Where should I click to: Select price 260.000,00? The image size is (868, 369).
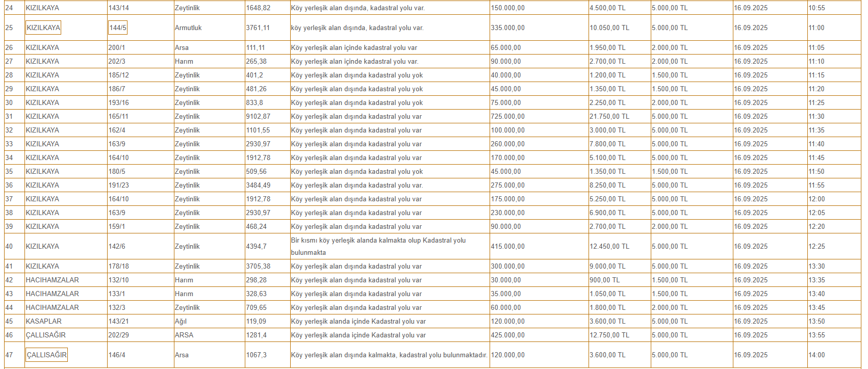(507, 144)
